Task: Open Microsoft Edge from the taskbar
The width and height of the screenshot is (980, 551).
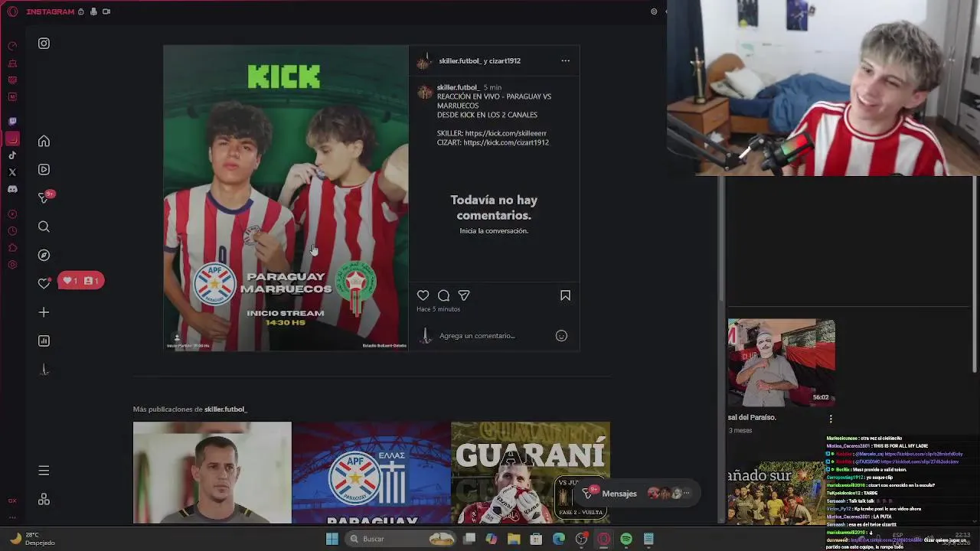Action: (559, 539)
